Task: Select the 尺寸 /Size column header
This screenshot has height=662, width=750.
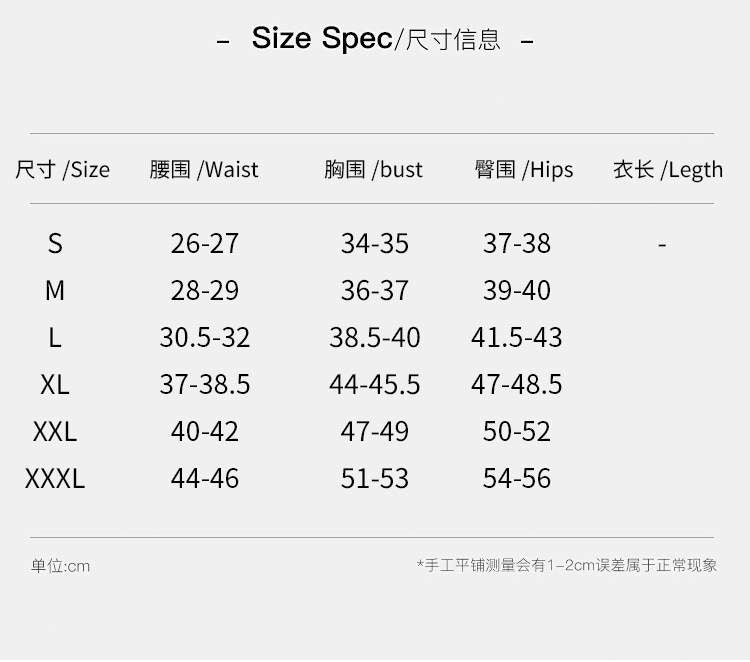Action: click(x=62, y=170)
